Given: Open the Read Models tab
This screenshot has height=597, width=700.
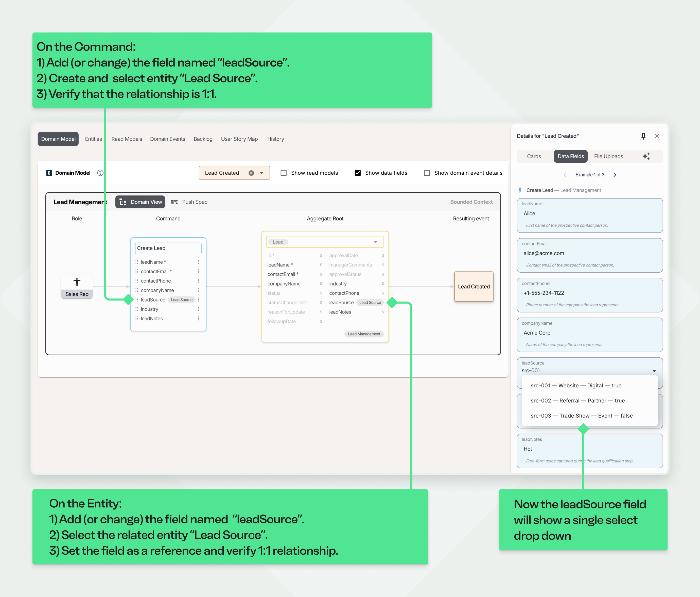Looking at the screenshot, I should pyautogui.click(x=127, y=139).
